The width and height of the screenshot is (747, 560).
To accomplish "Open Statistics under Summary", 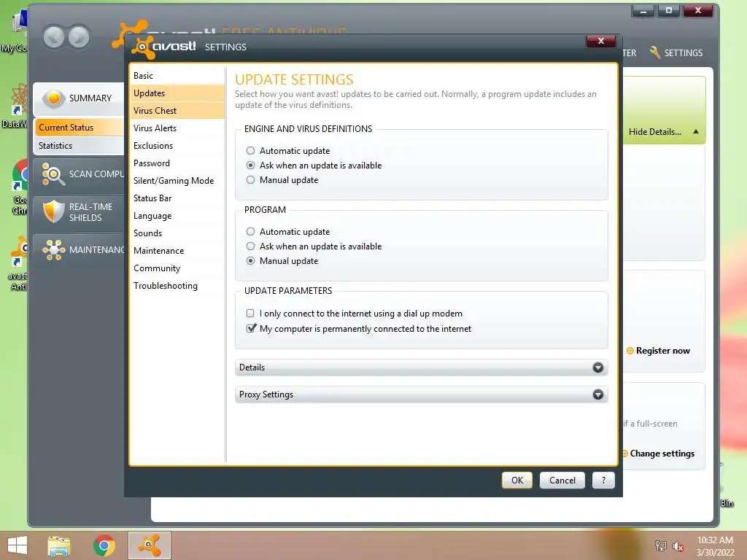I will 79,146.
